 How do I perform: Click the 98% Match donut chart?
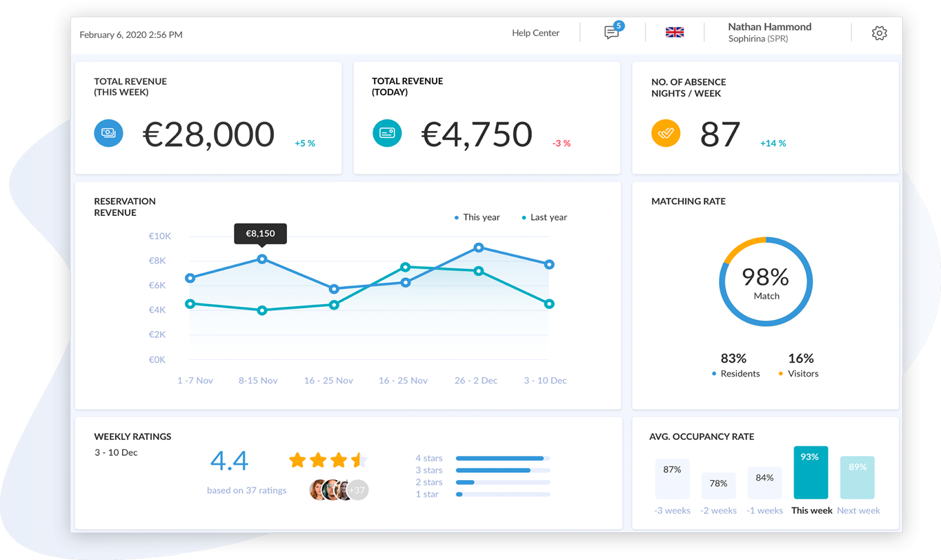(x=766, y=282)
